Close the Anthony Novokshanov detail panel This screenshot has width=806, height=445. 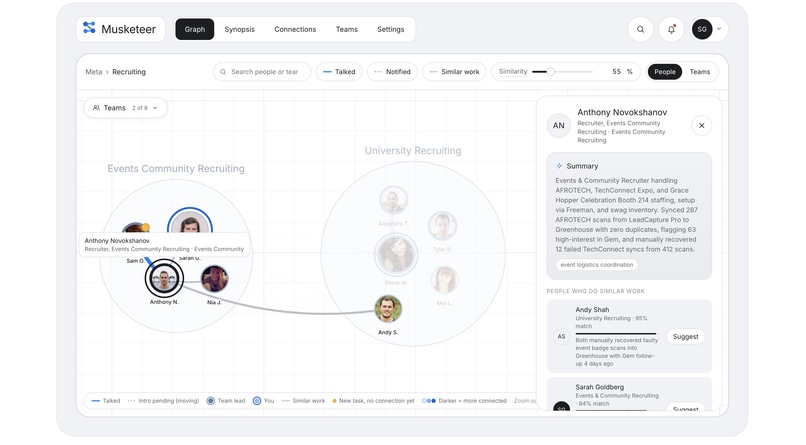702,125
